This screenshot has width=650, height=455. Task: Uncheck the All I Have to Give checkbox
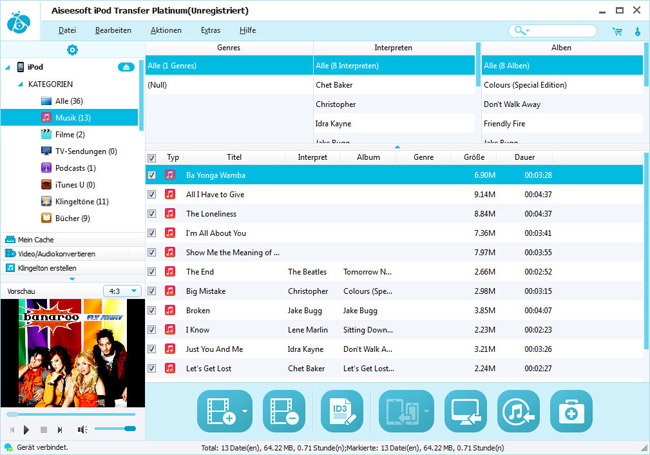tap(152, 194)
